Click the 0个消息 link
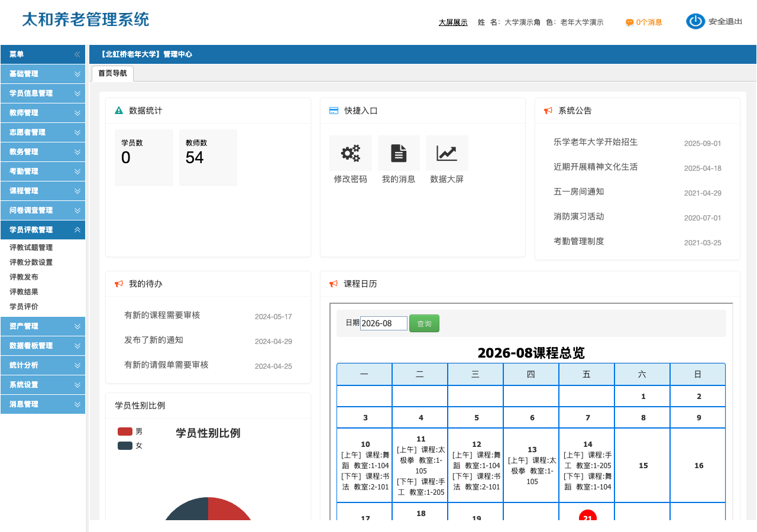Screen dimensions: 757x532 [x=649, y=22]
